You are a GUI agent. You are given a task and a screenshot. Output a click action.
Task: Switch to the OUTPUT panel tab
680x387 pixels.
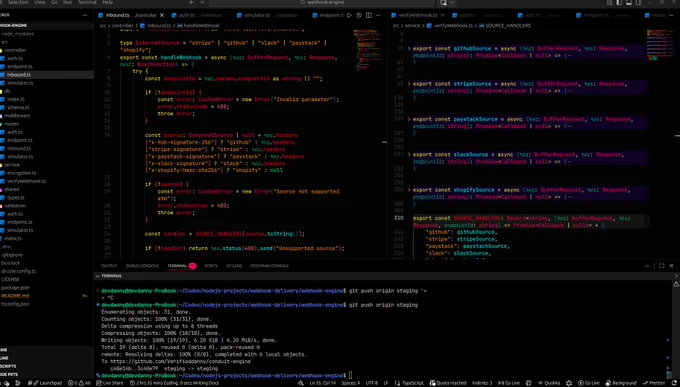tap(109, 266)
